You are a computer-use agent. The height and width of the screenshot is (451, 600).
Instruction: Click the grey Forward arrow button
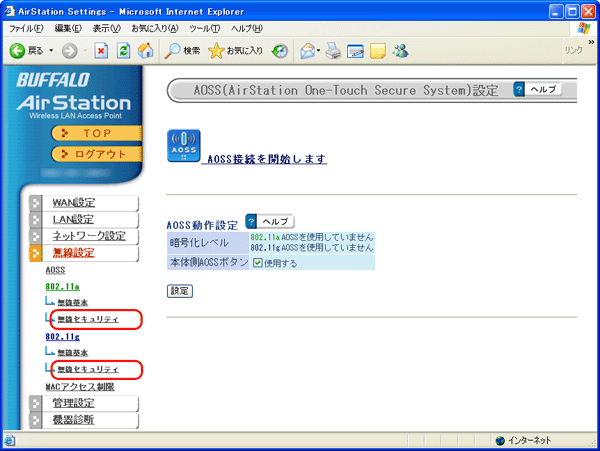70,51
